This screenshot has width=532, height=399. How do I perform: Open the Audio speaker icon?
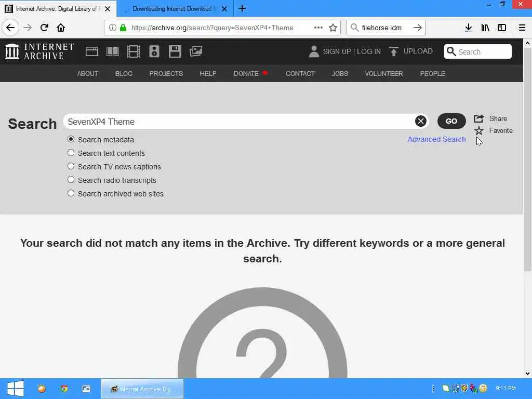coord(154,51)
